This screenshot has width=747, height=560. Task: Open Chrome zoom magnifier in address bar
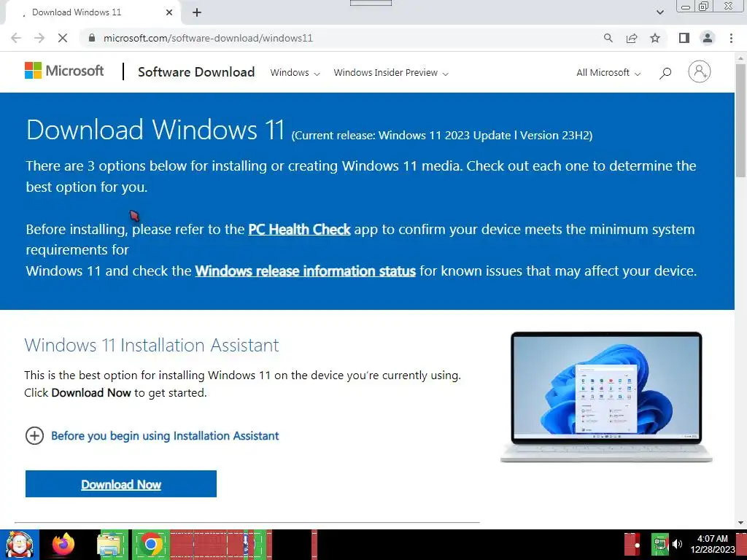[x=608, y=38]
